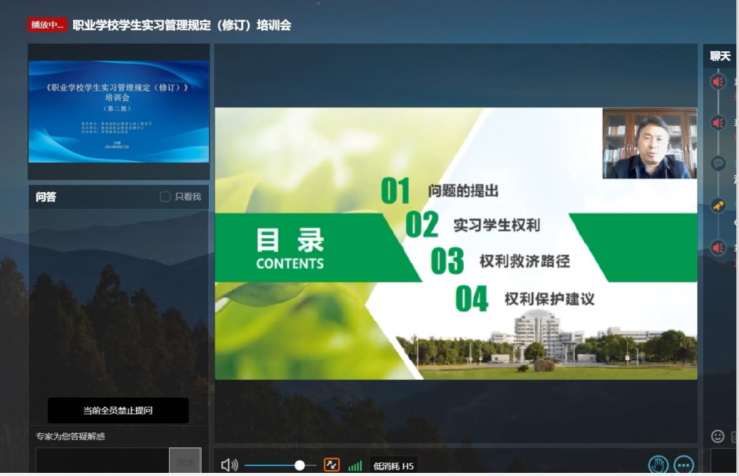Select the 低消耗 H5 mode label
This screenshot has width=739, height=476.
tap(393, 465)
